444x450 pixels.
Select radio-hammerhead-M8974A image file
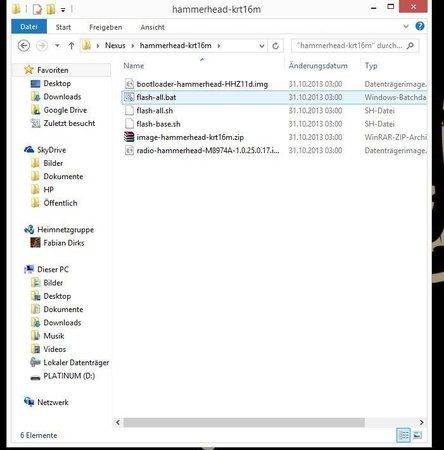tap(208, 151)
